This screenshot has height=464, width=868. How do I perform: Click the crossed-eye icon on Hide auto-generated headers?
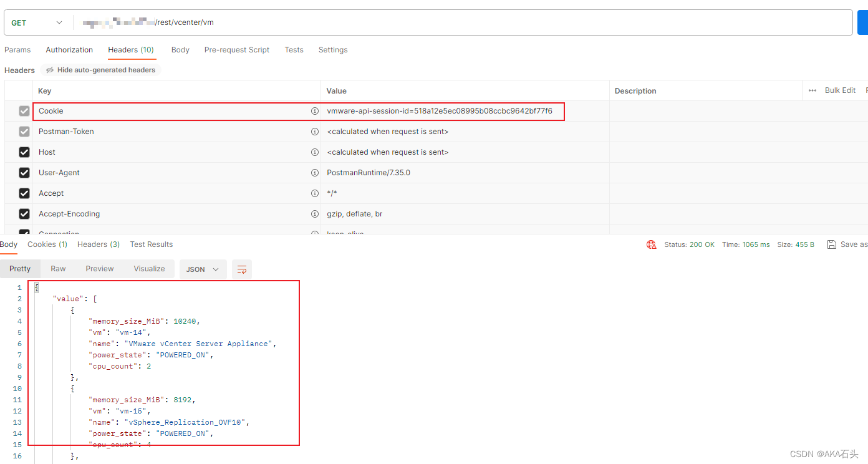point(49,70)
